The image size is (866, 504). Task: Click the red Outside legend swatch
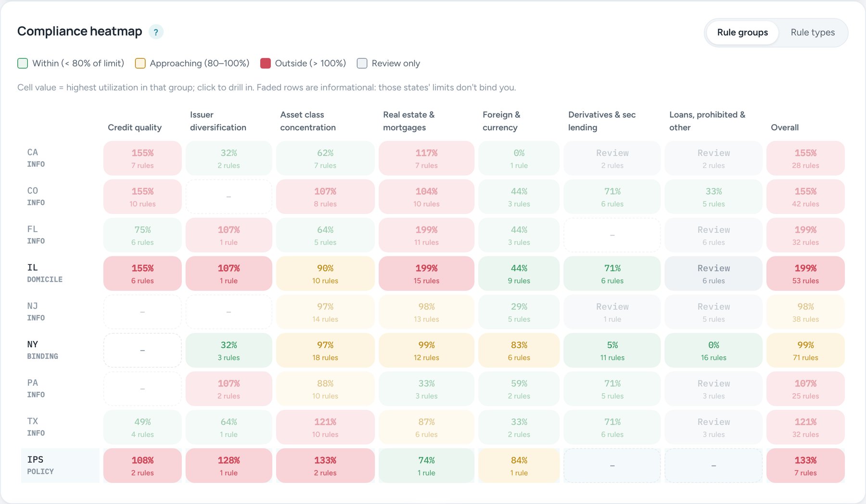point(265,63)
